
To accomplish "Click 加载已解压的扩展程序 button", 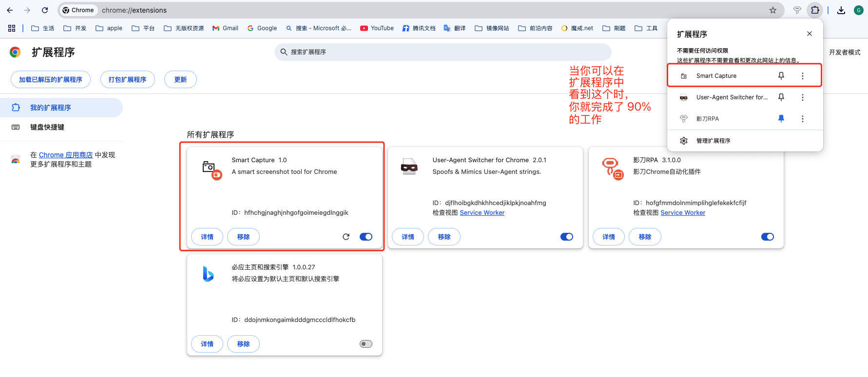I will click(51, 79).
